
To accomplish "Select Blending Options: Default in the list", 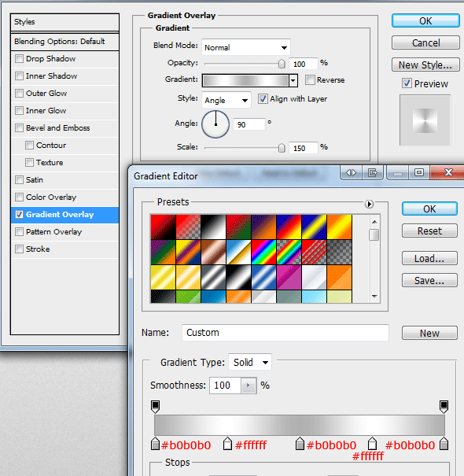I will point(64,42).
